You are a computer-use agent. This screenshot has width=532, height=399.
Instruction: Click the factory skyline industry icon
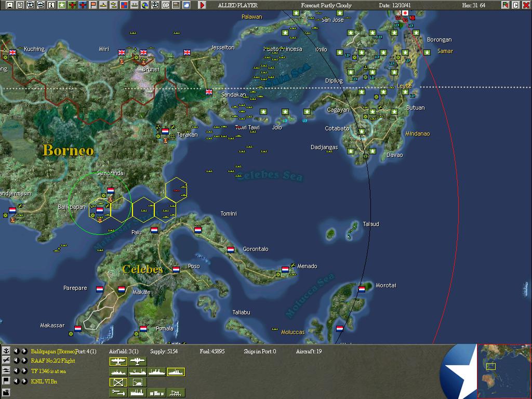(138, 393)
